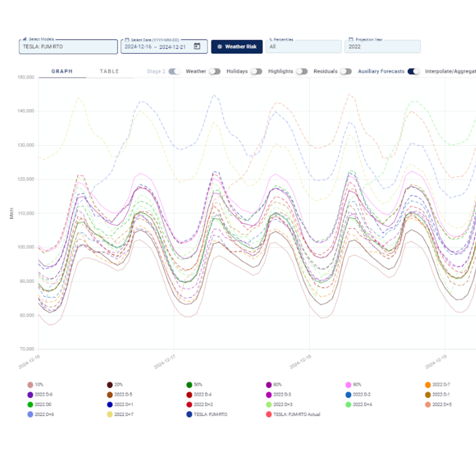Disable the Auxiliary Forecasts toggle

[x=413, y=71]
